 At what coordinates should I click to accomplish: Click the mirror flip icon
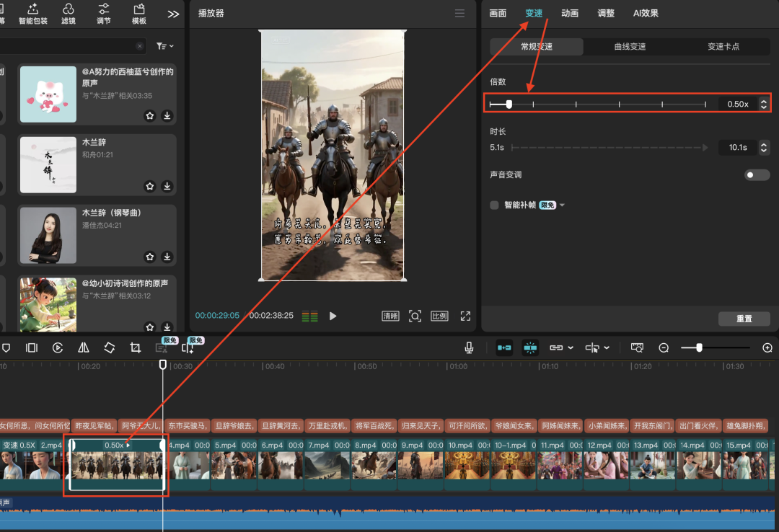tap(84, 348)
